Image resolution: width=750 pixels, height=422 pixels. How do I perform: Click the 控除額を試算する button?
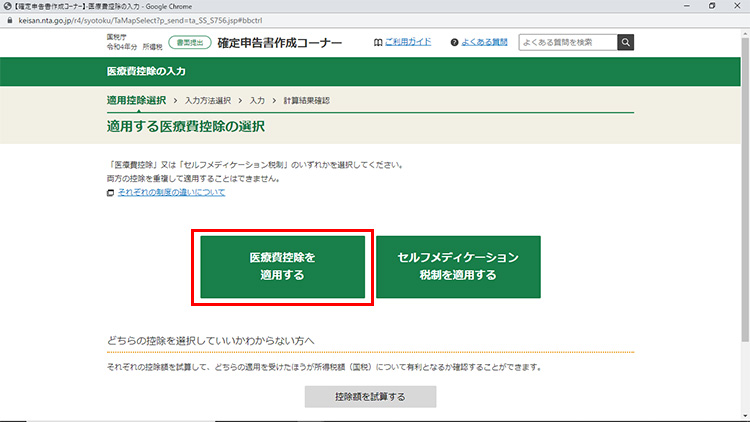(x=370, y=396)
